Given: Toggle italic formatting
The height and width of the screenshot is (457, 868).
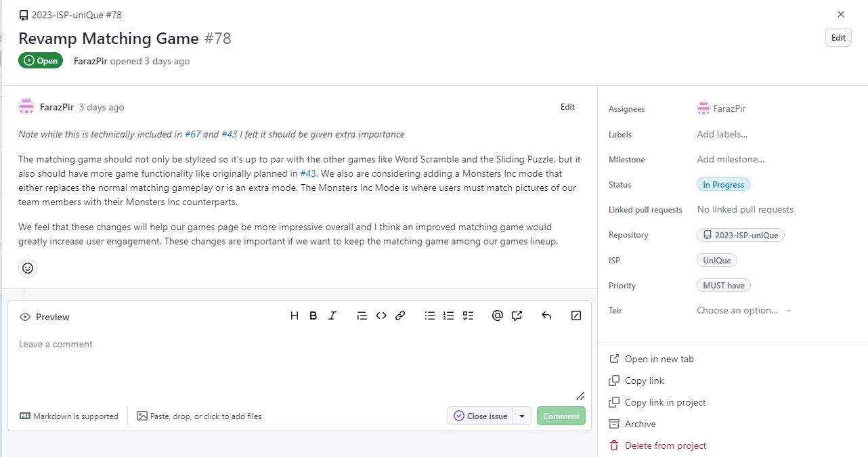Looking at the screenshot, I should pos(332,315).
